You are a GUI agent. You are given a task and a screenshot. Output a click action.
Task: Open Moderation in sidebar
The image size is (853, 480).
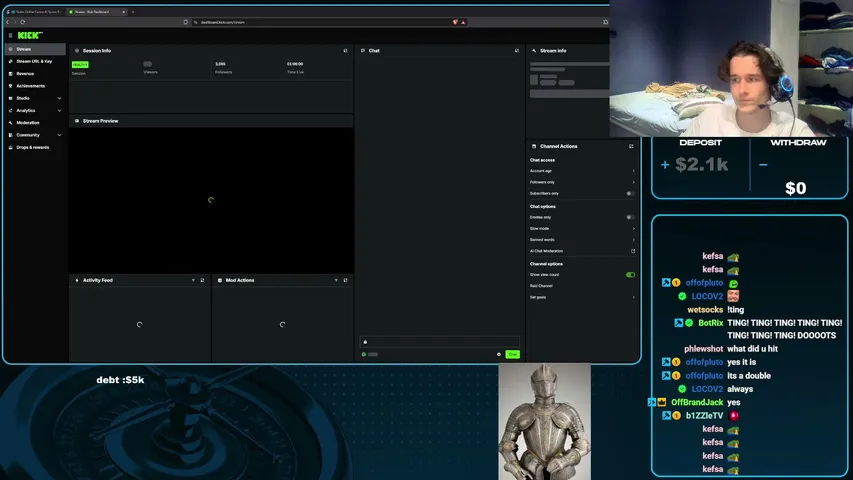click(x=35, y=123)
